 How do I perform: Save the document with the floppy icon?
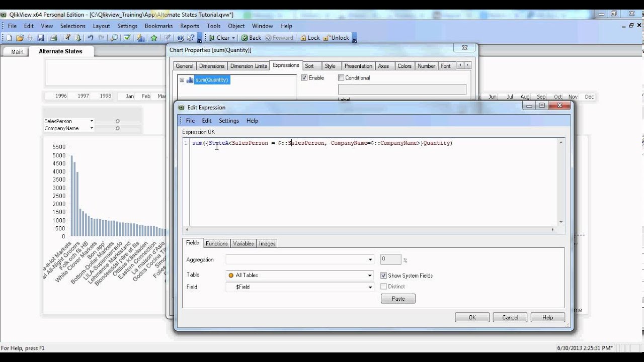pos(41,38)
